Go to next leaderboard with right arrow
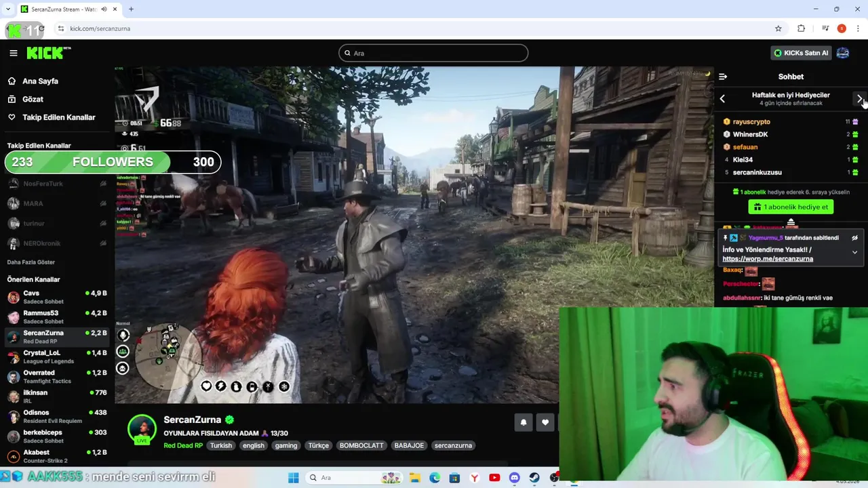This screenshot has width=868, height=488. [x=860, y=99]
